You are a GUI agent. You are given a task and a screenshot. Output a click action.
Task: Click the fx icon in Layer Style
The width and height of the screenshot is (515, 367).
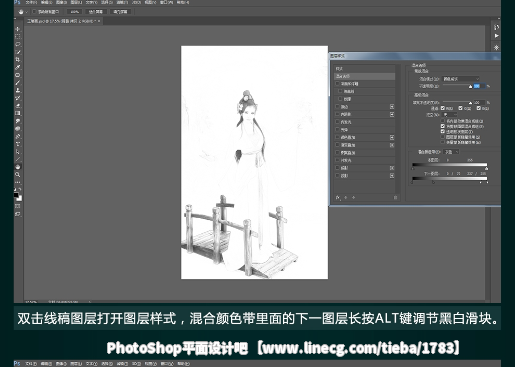point(338,198)
